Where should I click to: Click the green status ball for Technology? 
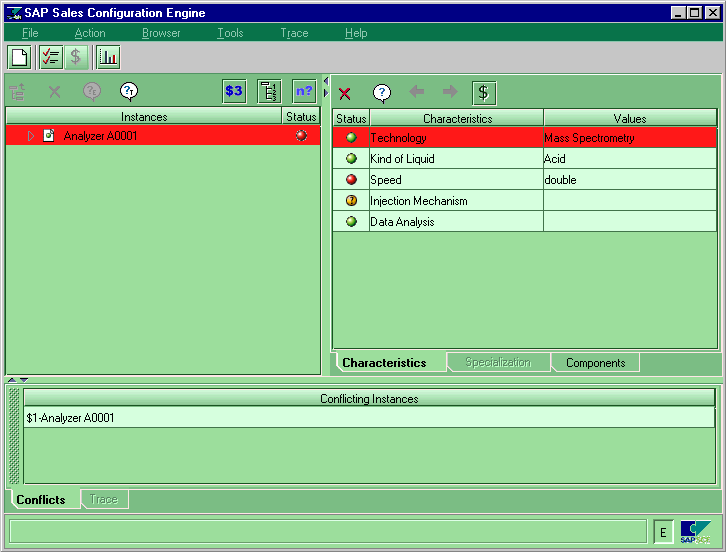pos(351,138)
